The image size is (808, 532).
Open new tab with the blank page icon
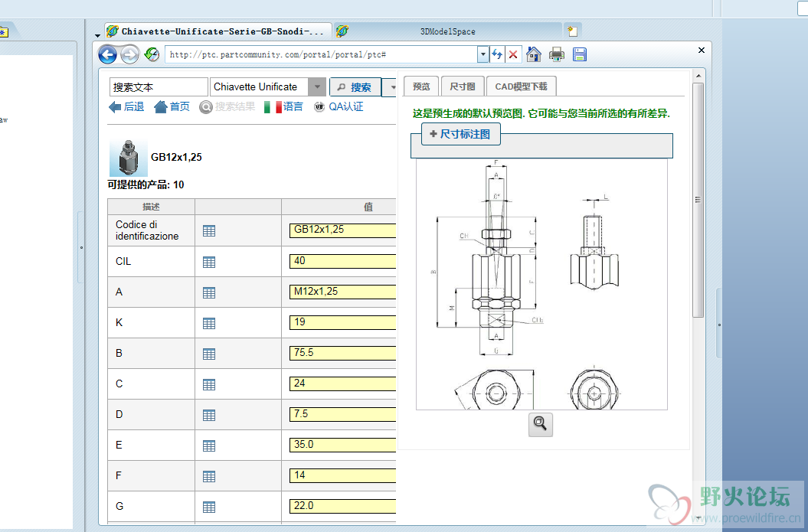pyautogui.click(x=572, y=31)
